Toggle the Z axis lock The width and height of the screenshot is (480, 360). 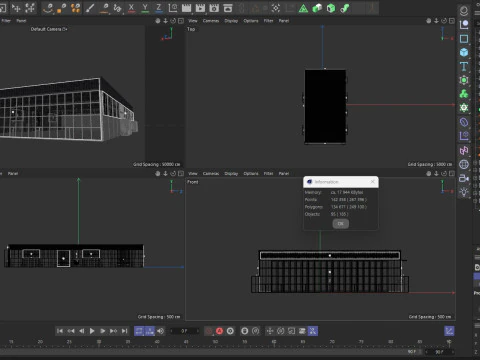(159, 8)
